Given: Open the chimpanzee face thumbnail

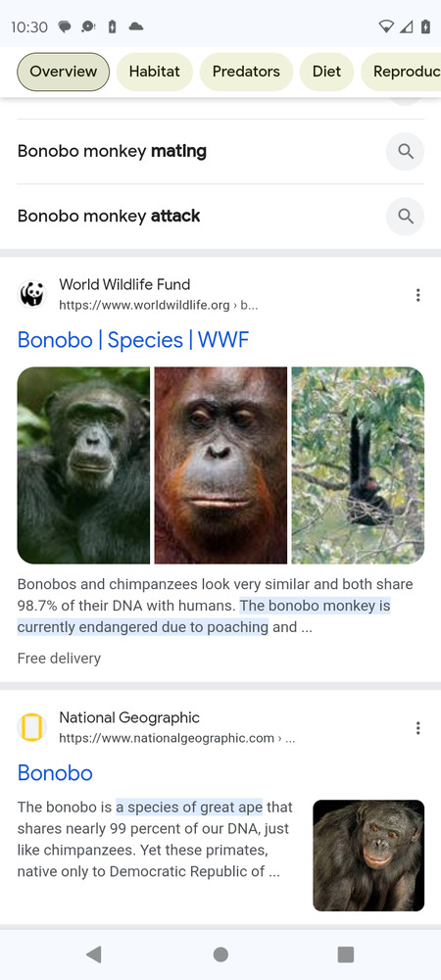Looking at the screenshot, I should pyautogui.click(x=83, y=465).
